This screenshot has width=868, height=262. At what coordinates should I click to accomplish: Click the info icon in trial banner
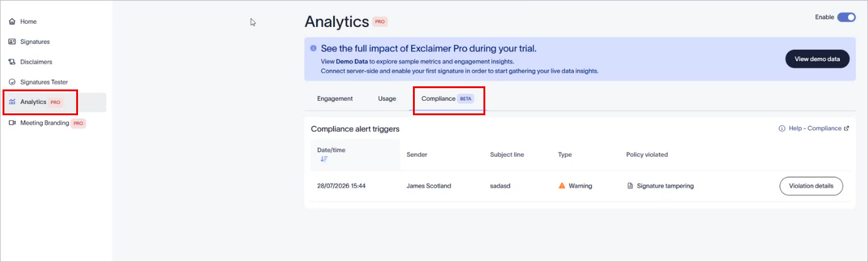(313, 48)
